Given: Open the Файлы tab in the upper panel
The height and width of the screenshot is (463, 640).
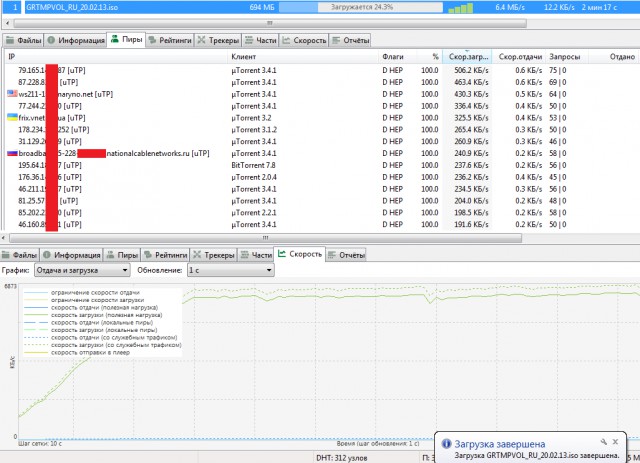Looking at the screenshot, I should (x=24, y=40).
